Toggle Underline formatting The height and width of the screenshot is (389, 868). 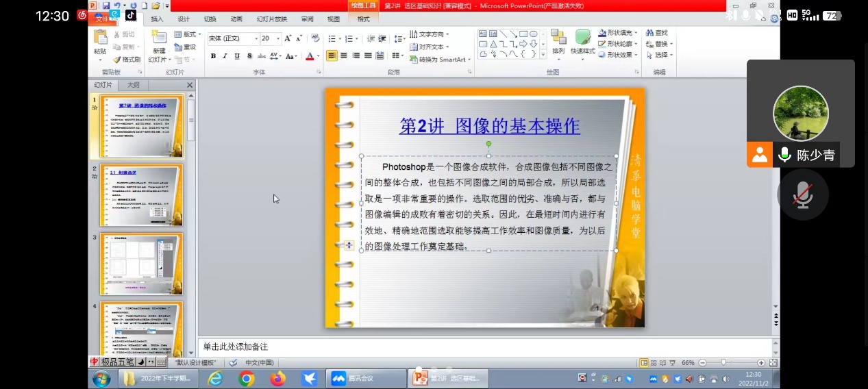click(x=237, y=56)
